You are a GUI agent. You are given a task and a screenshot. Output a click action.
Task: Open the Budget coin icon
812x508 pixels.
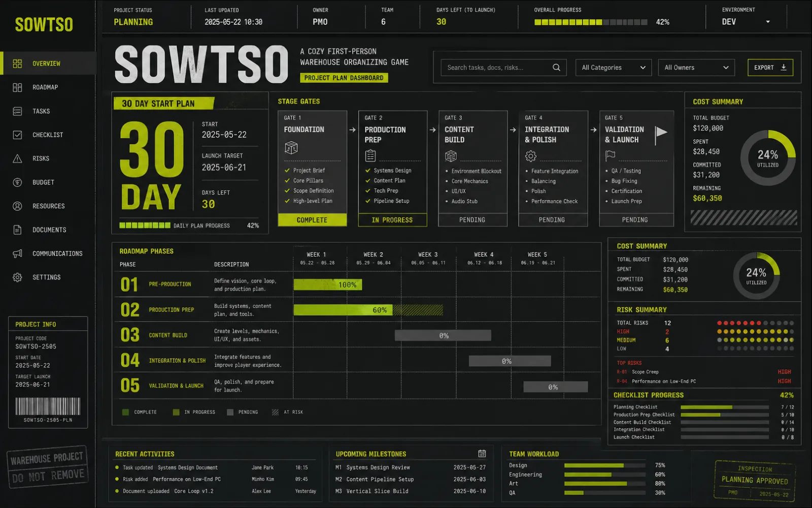pyautogui.click(x=17, y=182)
